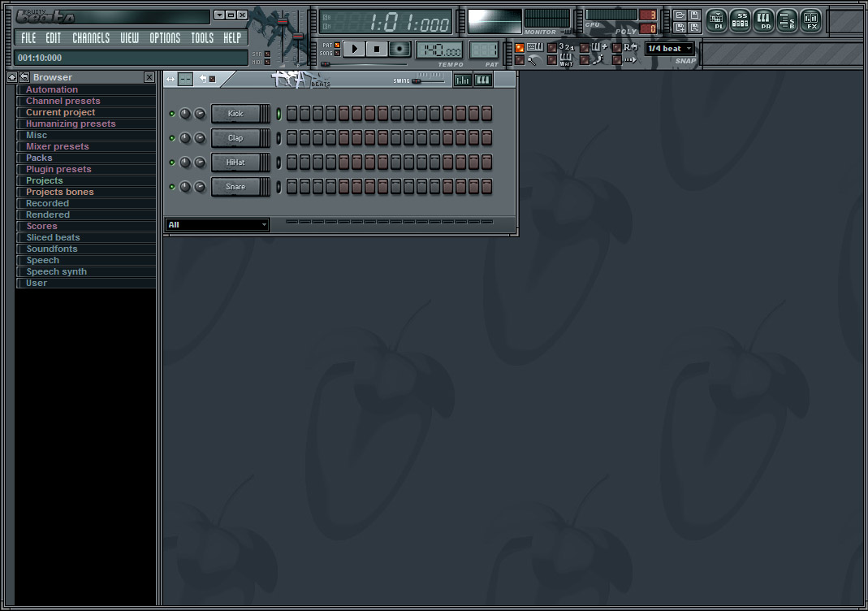Click the auto-scroll arrow icon

pyautogui.click(x=630, y=60)
